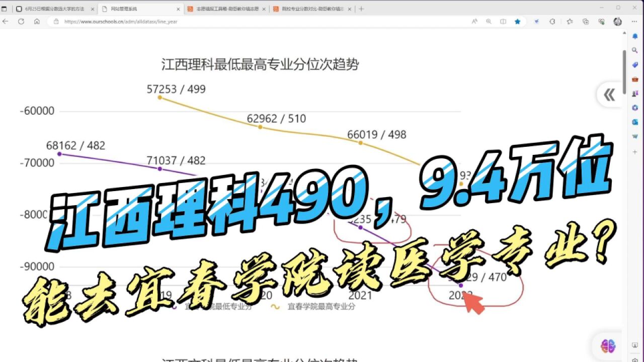
Task: Open the zoom magnifier in address bar
Action: 489,22
